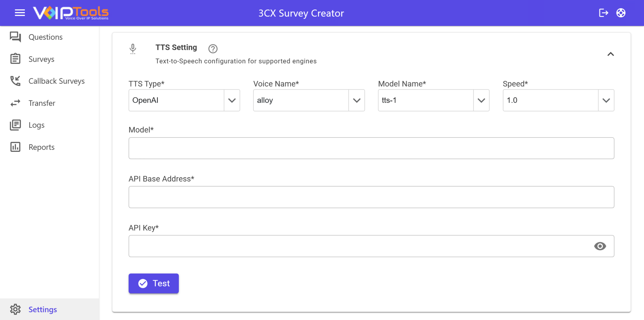Image resolution: width=644 pixels, height=320 pixels.
Task: Expand the Voice Name dropdown
Action: (x=309, y=100)
